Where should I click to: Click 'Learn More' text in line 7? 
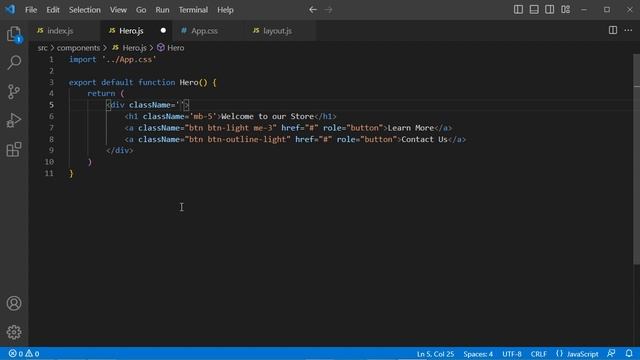point(411,128)
